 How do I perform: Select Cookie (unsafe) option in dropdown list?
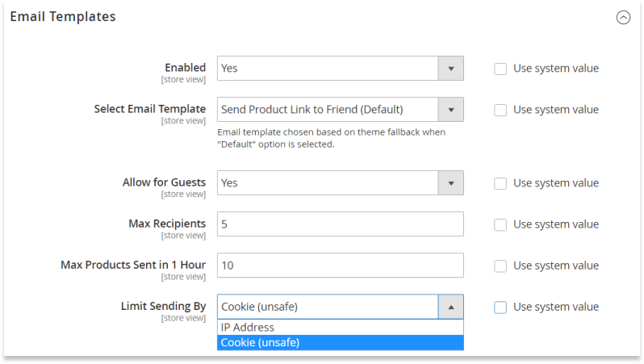(341, 343)
